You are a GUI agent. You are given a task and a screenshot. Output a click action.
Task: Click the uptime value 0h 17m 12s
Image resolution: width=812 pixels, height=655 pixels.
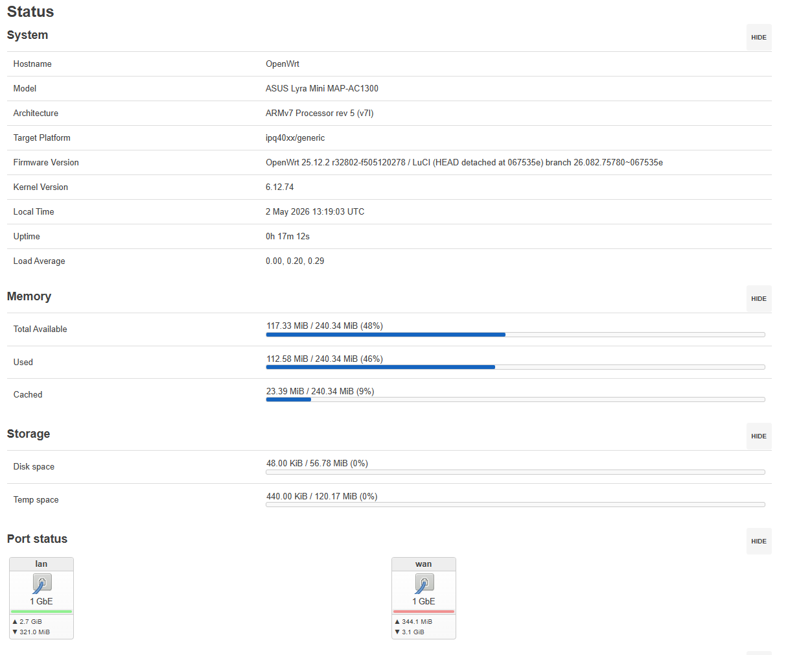click(x=288, y=237)
